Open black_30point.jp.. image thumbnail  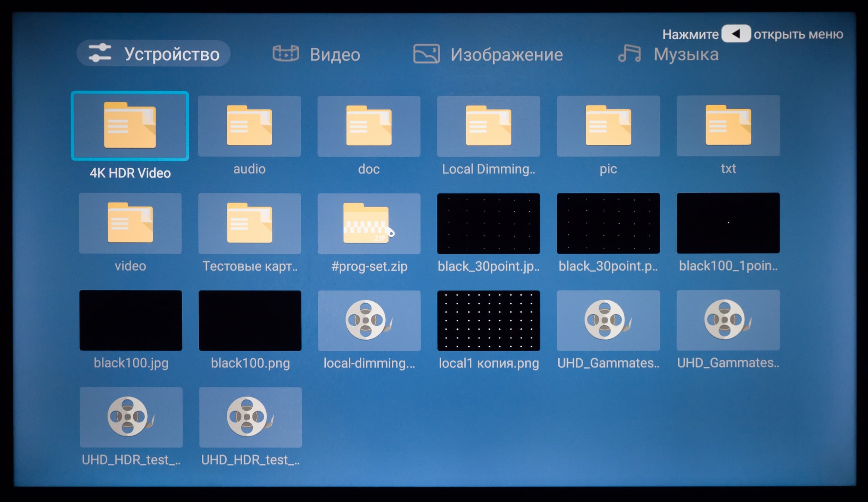tap(488, 223)
